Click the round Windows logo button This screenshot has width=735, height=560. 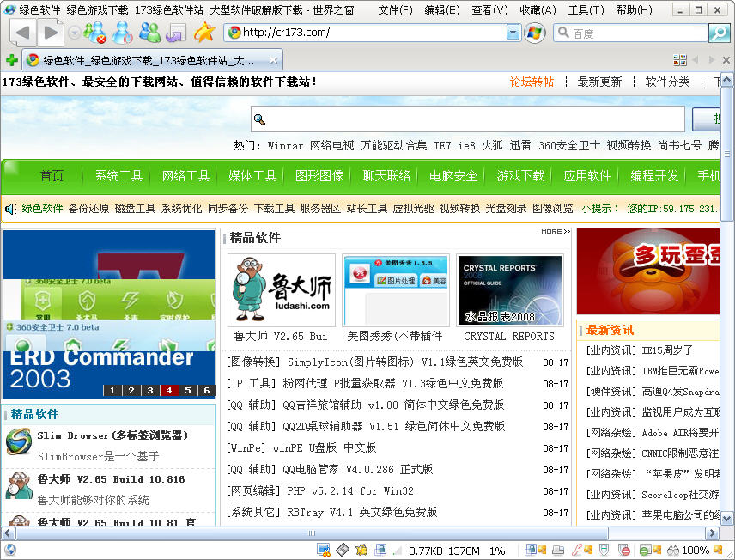tap(534, 33)
